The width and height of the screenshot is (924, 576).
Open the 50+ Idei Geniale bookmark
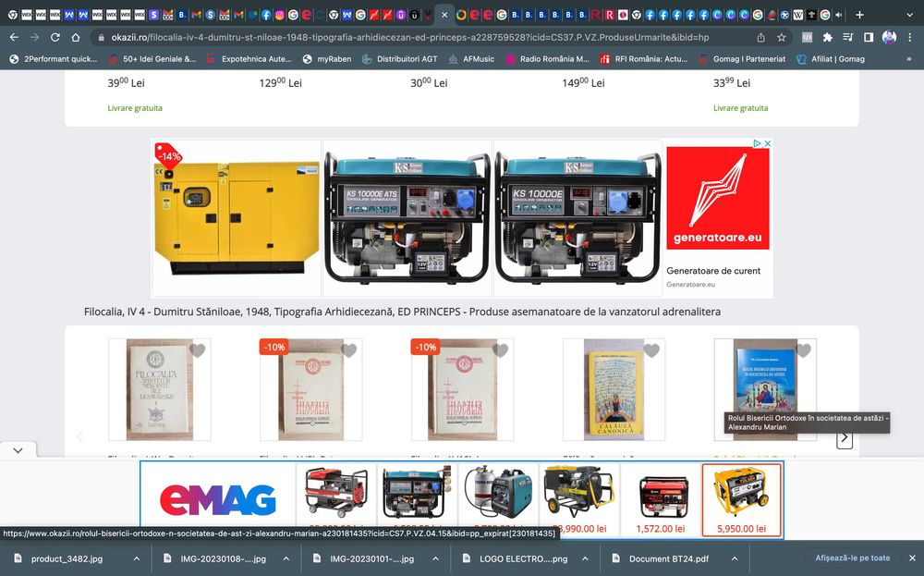[x=152, y=59]
